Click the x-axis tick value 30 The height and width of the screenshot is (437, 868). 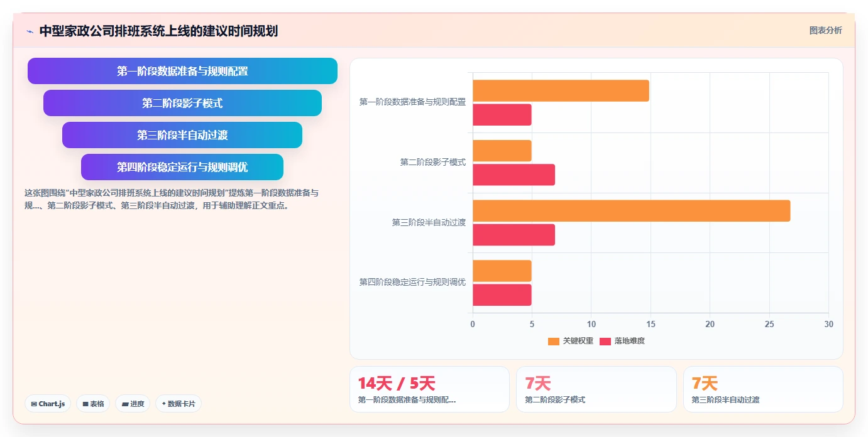click(x=828, y=324)
